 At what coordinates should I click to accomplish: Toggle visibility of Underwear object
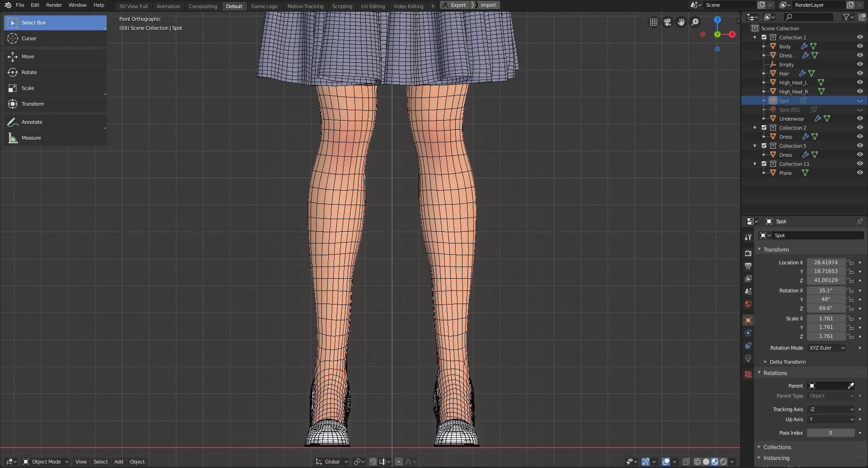point(860,118)
